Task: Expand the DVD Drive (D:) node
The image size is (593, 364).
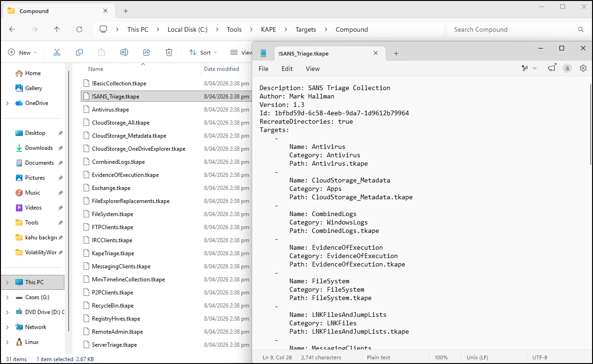Action: [7, 312]
